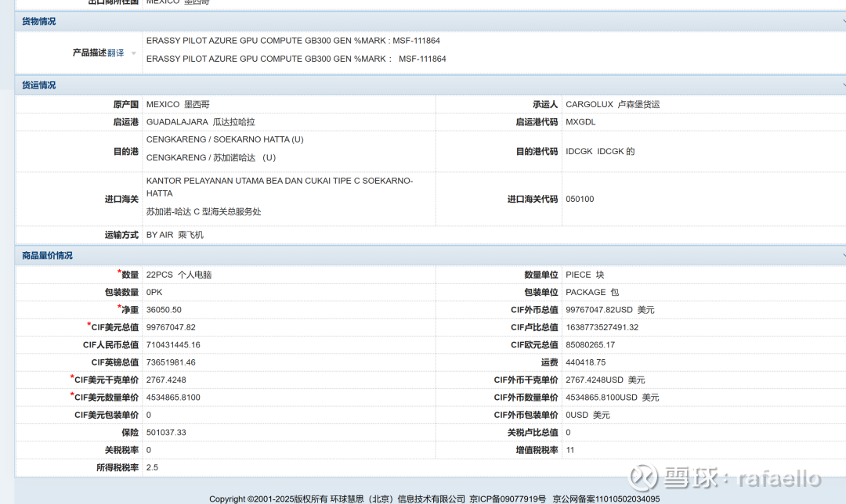The height and width of the screenshot is (504, 846).
Task: Click destination port CENGKARENG / SOEKARNO HATTA (U)
Action: [x=225, y=139]
